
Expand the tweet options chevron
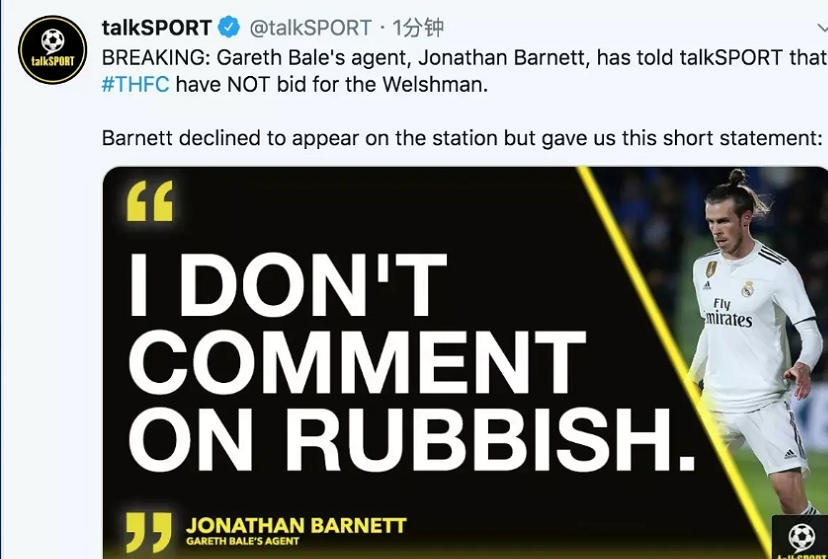point(822,27)
